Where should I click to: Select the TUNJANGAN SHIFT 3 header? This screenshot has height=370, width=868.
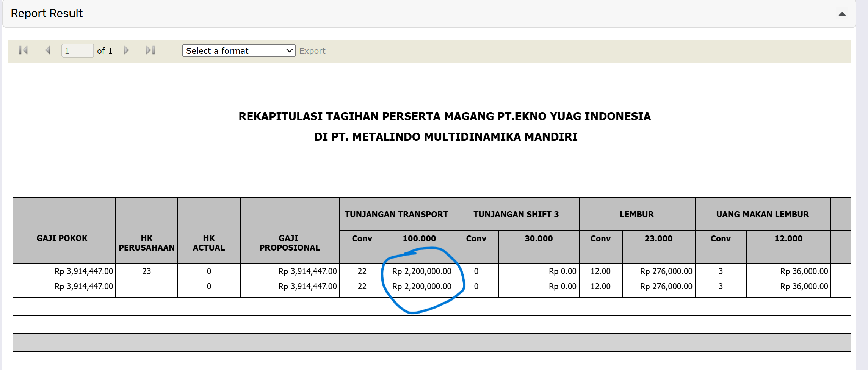516,214
